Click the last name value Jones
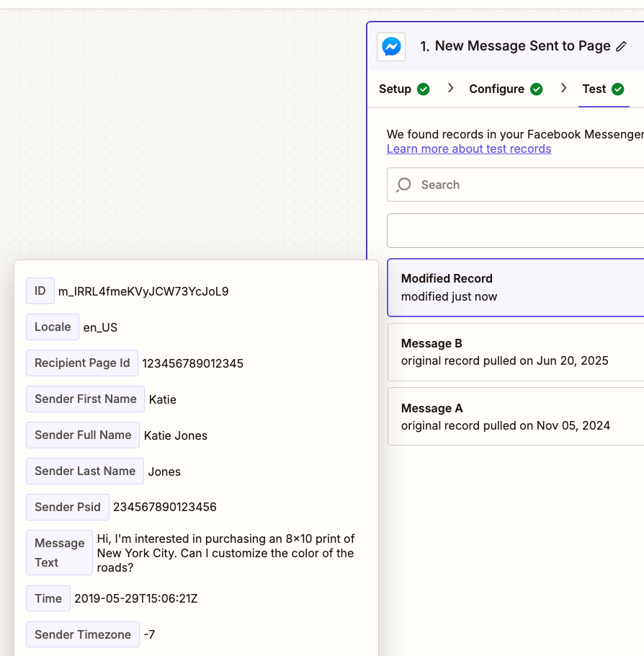The image size is (644, 656). coord(164,471)
